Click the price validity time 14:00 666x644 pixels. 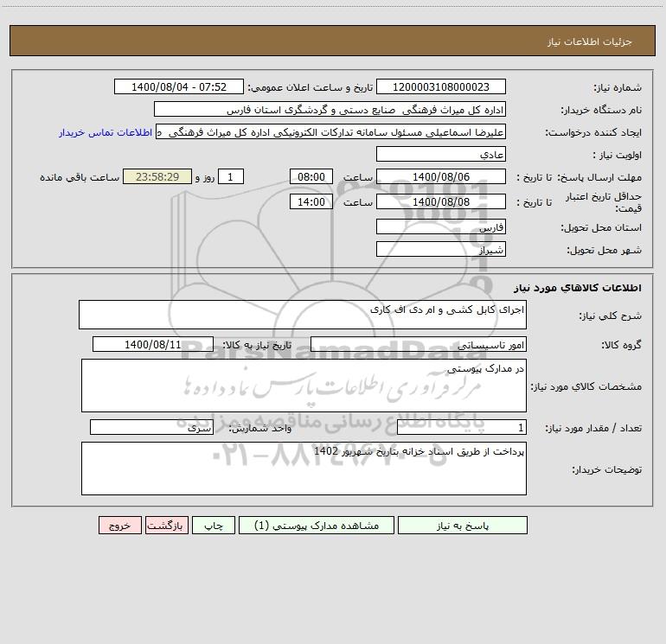311,201
